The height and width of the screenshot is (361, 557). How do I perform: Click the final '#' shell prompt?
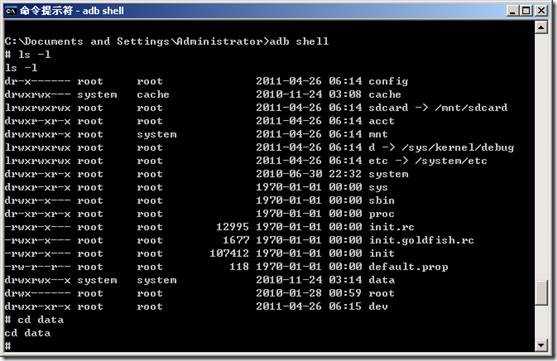(8, 345)
